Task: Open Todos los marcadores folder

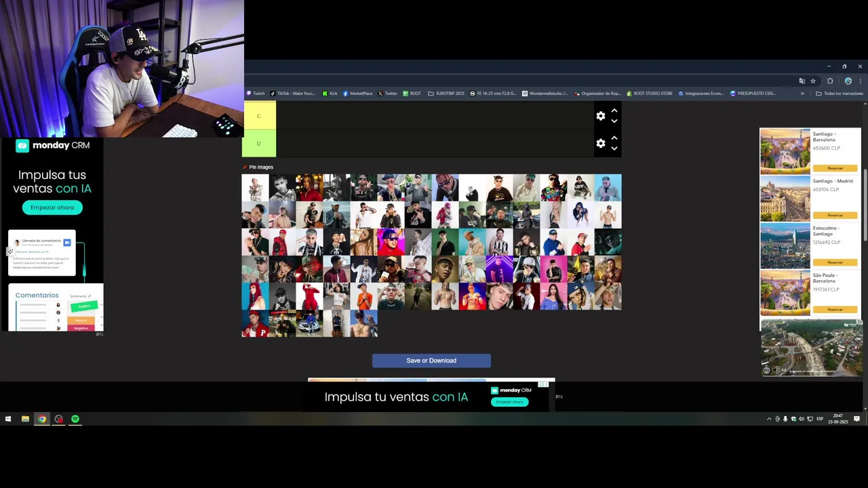Action: click(x=840, y=94)
